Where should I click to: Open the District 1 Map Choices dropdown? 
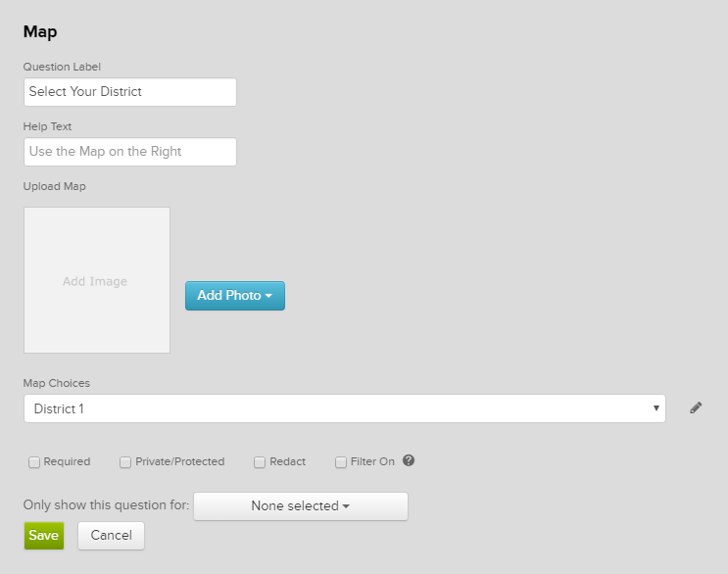(x=345, y=408)
